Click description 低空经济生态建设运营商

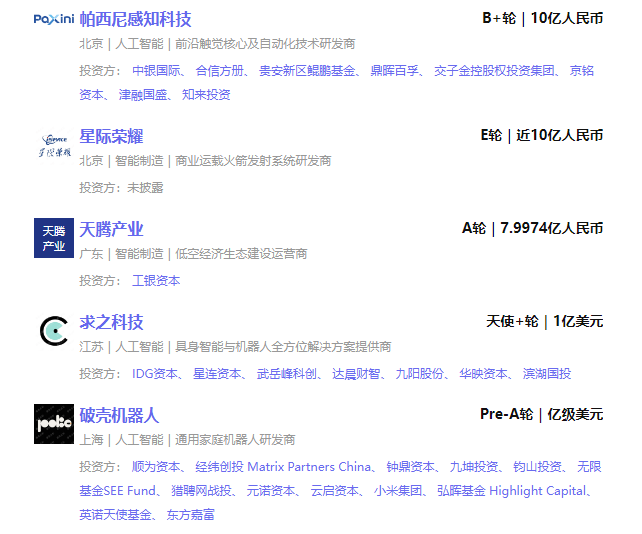click(241, 254)
